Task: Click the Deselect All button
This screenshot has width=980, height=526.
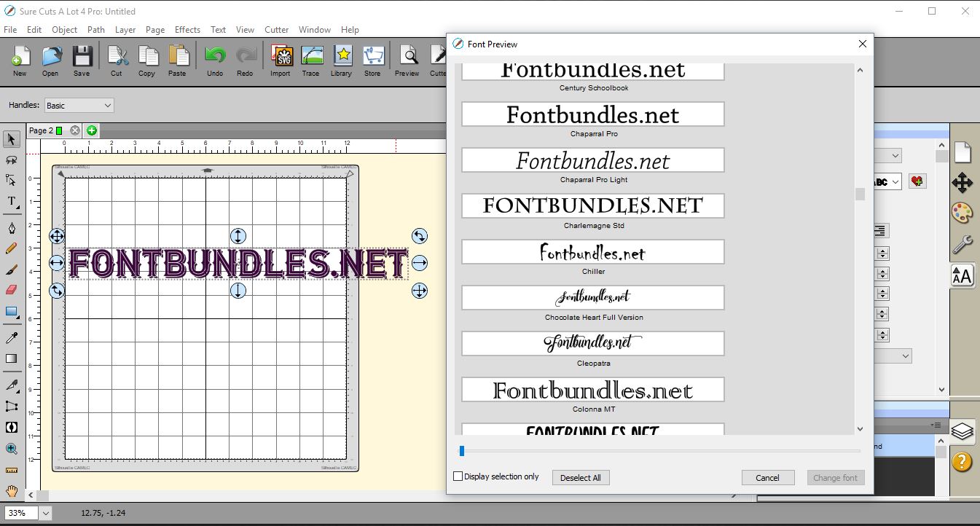Action: [x=581, y=478]
